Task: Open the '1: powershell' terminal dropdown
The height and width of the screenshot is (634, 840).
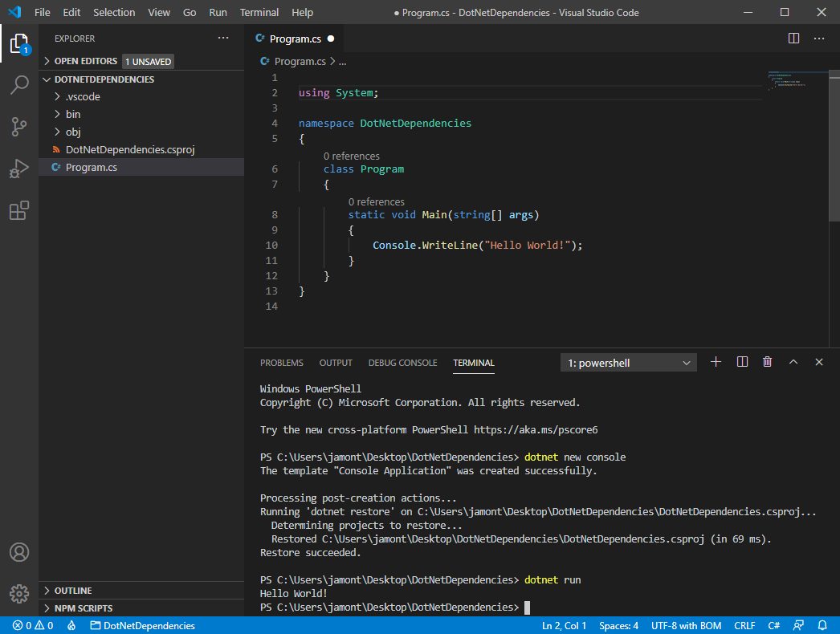Action: tap(628, 362)
